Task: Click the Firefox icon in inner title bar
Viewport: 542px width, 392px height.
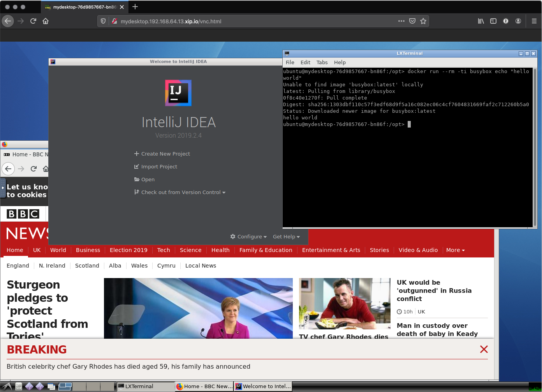Action: point(5,144)
